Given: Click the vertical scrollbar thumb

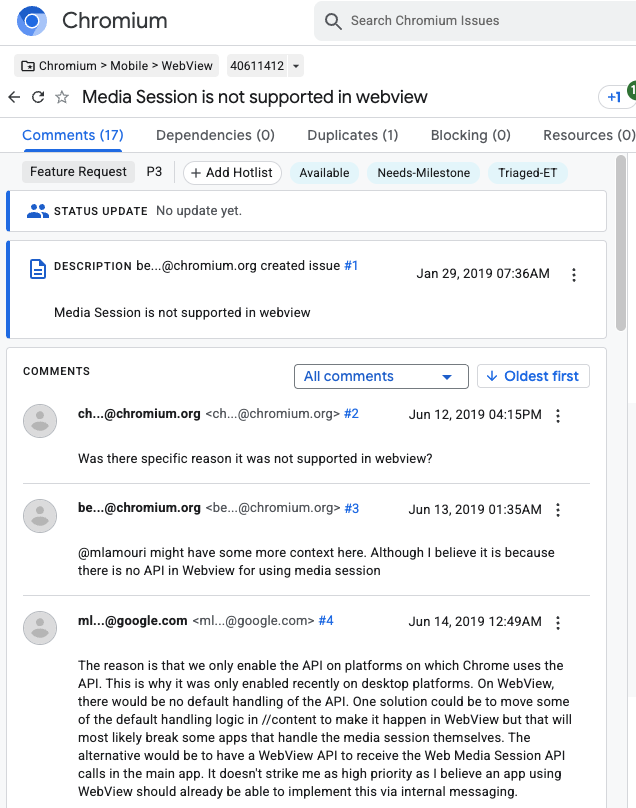Looking at the screenshot, I should 621,242.
